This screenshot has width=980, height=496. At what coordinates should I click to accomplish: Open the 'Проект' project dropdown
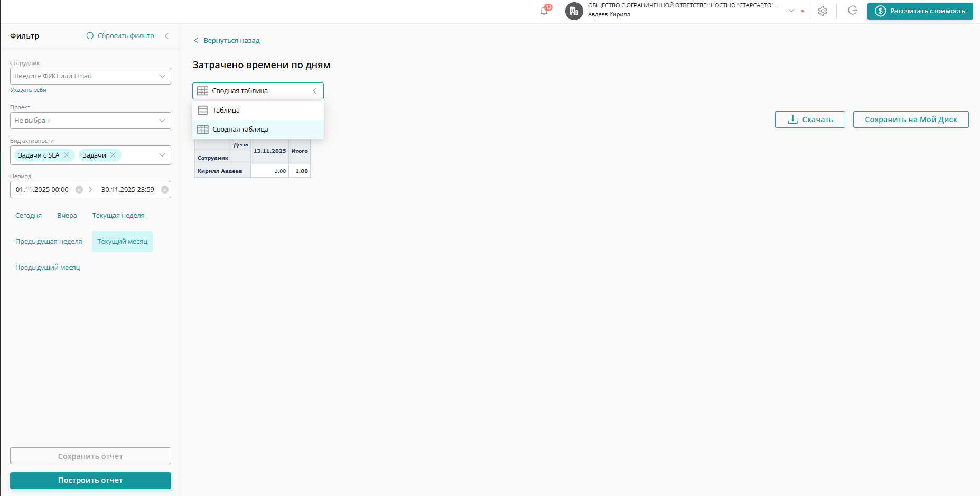point(90,121)
